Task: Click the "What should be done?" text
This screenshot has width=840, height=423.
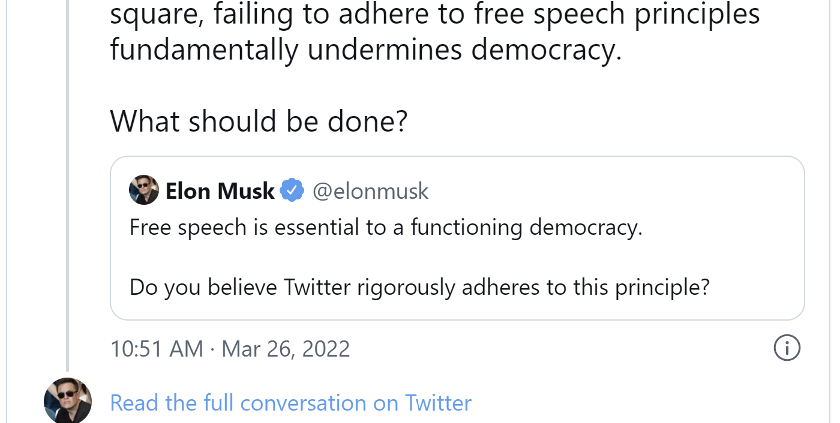Action: point(259,121)
